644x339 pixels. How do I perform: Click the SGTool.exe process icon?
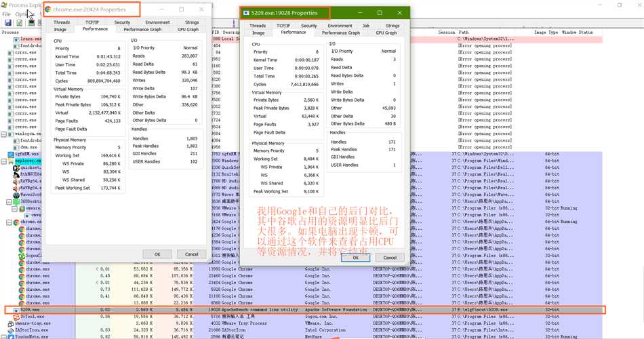pyautogui.click(x=16, y=317)
